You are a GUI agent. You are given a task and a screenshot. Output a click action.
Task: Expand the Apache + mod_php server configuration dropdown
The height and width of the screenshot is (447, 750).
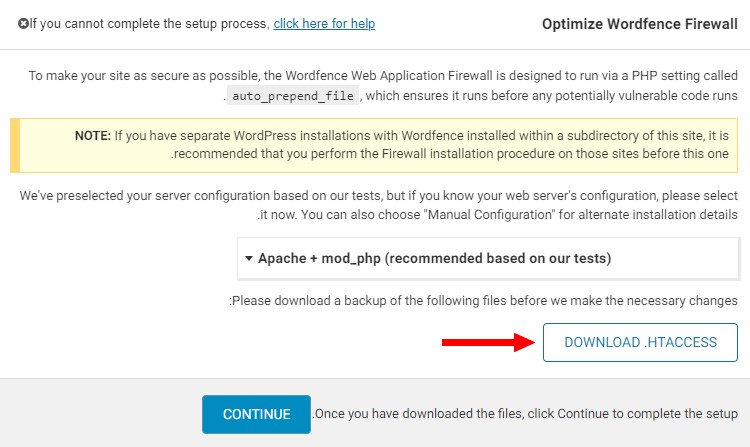click(x=488, y=258)
